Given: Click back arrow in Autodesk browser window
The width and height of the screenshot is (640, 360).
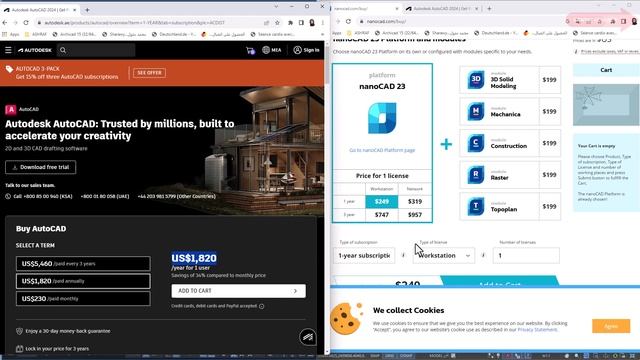Looking at the screenshot, I should [5, 22].
